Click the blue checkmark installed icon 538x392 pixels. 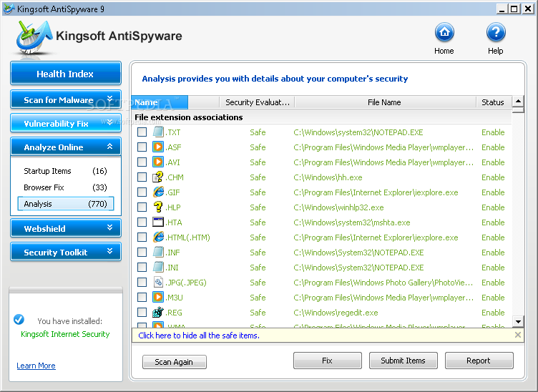(19, 320)
